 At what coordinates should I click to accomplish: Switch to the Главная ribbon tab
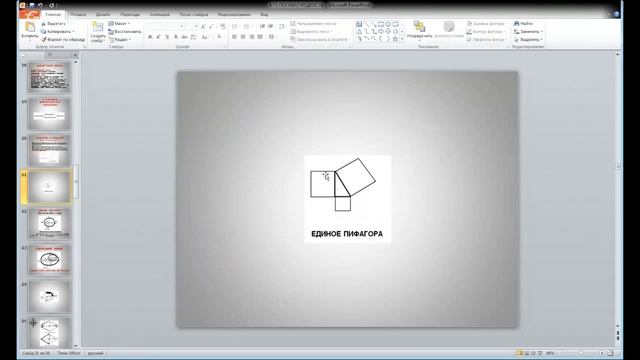[53, 14]
